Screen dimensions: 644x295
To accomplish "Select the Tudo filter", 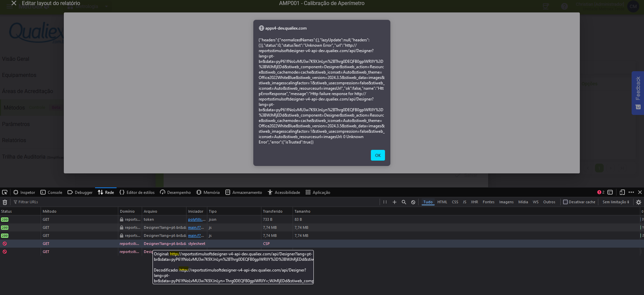I will point(428,202).
